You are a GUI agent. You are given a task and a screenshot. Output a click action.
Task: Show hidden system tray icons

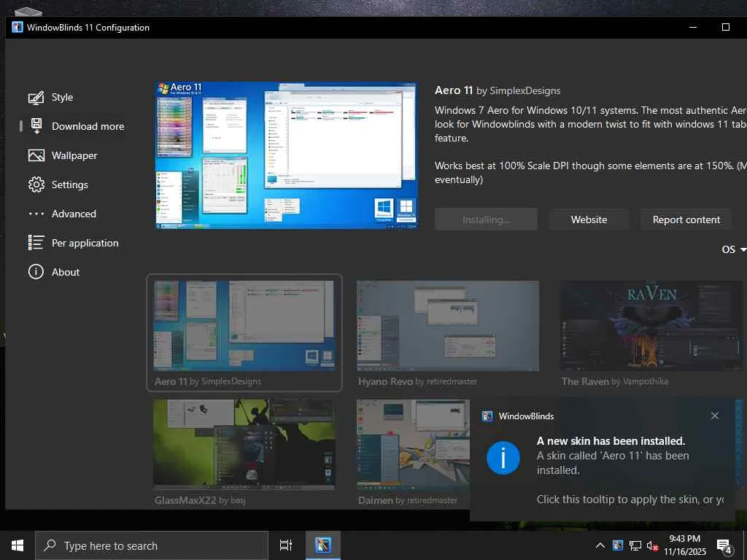tap(600, 545)
